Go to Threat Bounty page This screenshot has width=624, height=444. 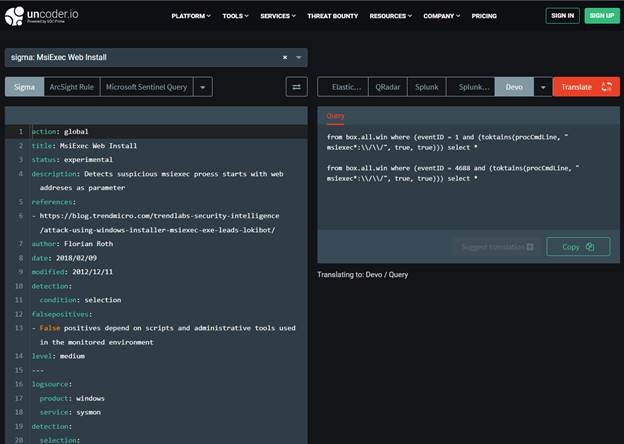pyautogui.click(x=330, y=16)
